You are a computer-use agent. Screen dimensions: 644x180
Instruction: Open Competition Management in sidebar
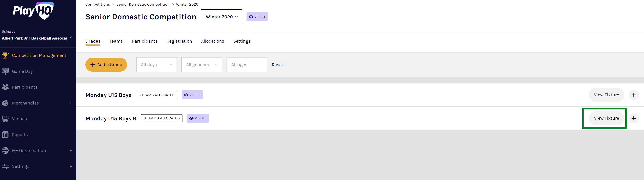point(39,55)
